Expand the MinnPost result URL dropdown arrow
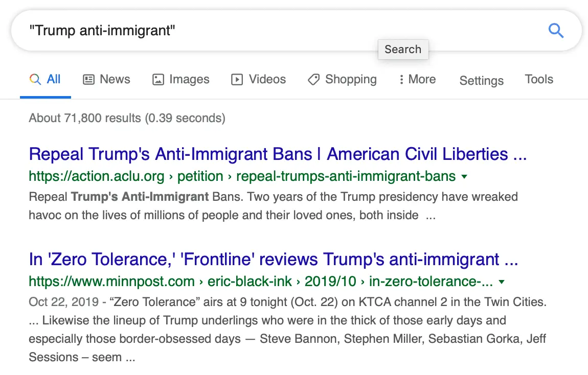 (x=502, y=282)
